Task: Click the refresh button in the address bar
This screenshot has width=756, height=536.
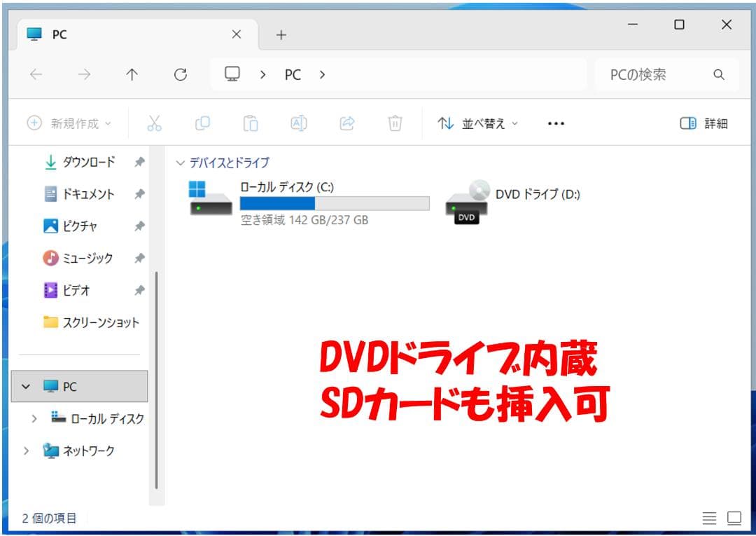Action: coord(180,74)
